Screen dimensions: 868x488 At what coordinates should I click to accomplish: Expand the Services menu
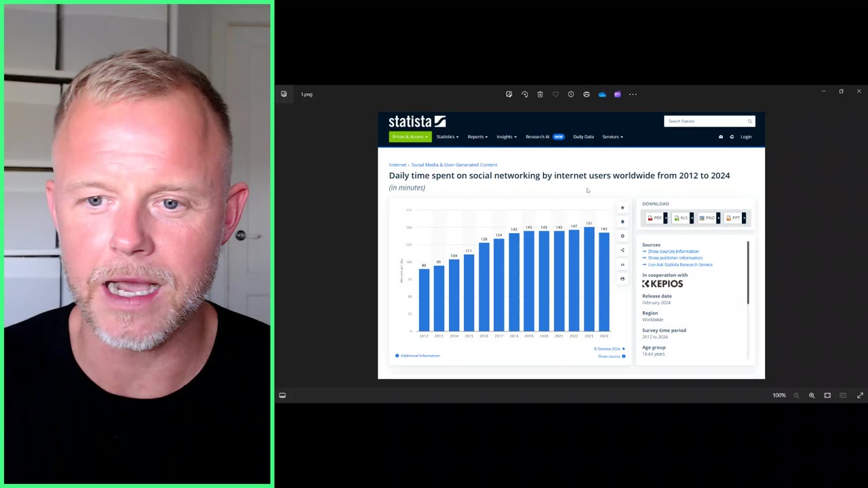click(612, 137)
